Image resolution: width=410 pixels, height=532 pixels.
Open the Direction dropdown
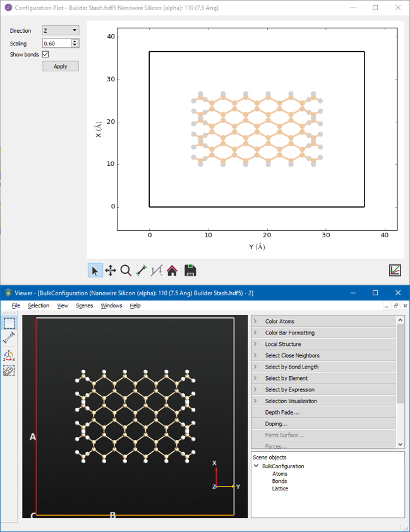click(61, 30)
